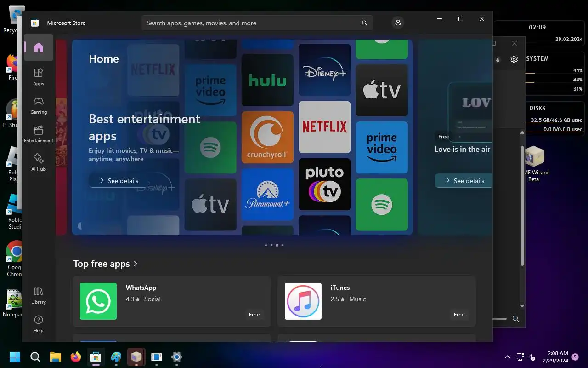588x368 pixels.
Task: Go to Entertainment in Store sidebar
Action: (x=39, y=133)
